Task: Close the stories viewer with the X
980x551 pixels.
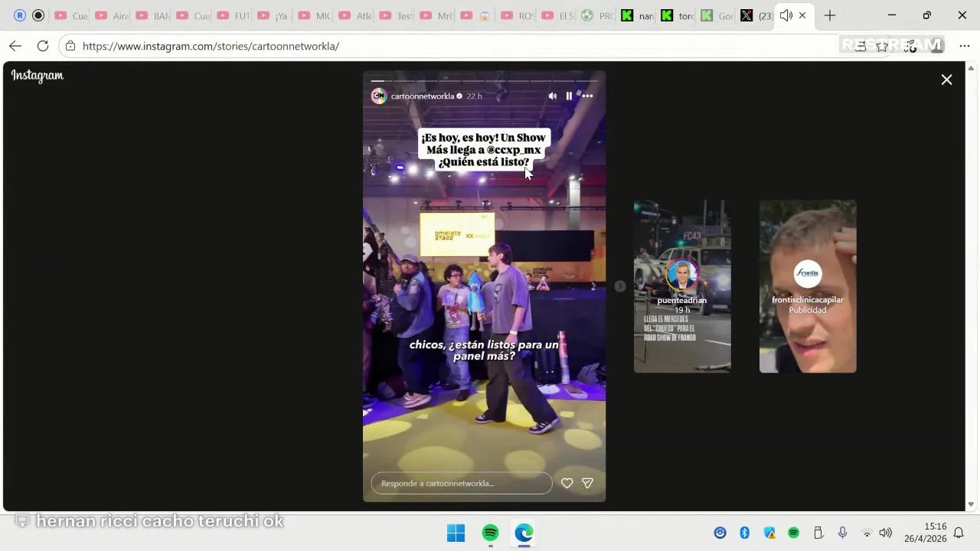Action: click(x=946, y=80)
